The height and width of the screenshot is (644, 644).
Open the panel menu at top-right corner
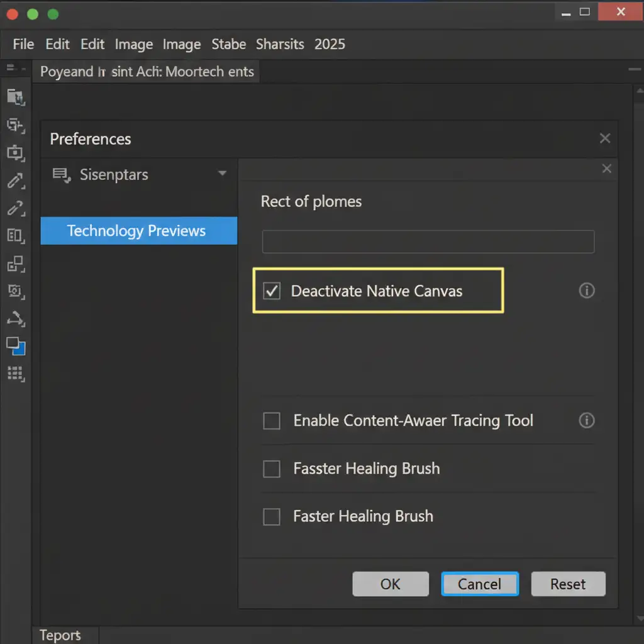tap(634, 68)
